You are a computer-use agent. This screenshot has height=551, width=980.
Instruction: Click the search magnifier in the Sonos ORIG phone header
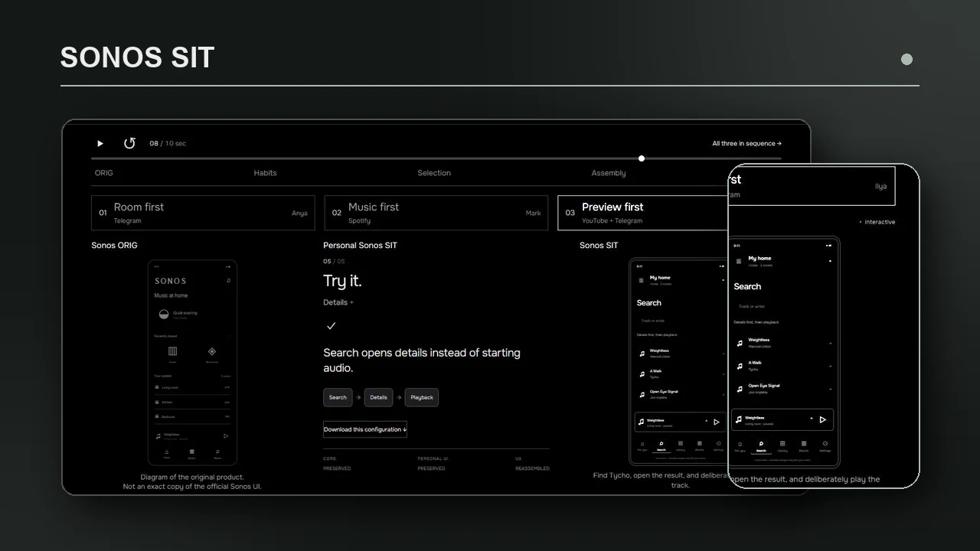tap(228, 281)
